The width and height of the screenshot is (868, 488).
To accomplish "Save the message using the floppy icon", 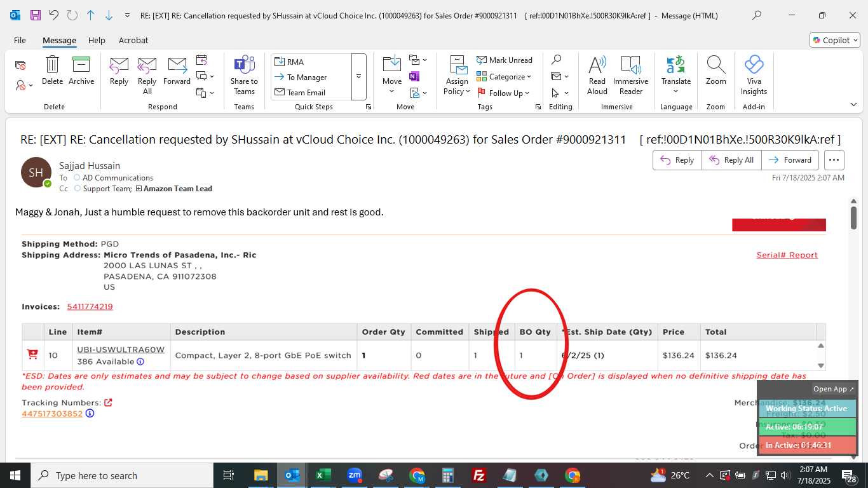I will click(35, 15).
